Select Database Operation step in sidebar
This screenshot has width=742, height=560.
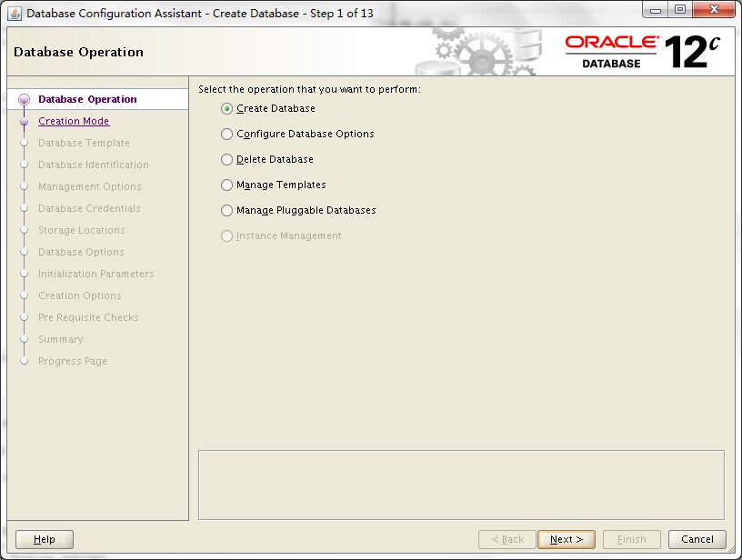87,99
